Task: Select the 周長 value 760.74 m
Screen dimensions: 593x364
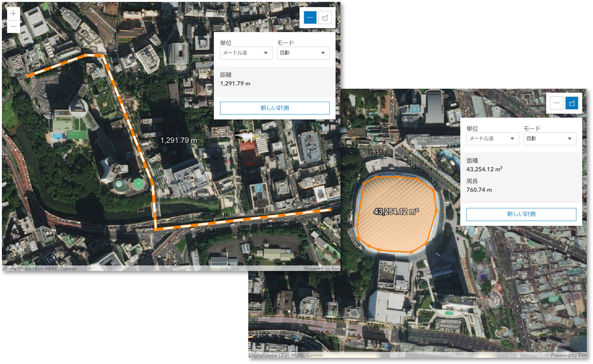Action: (x=479, y=190)
